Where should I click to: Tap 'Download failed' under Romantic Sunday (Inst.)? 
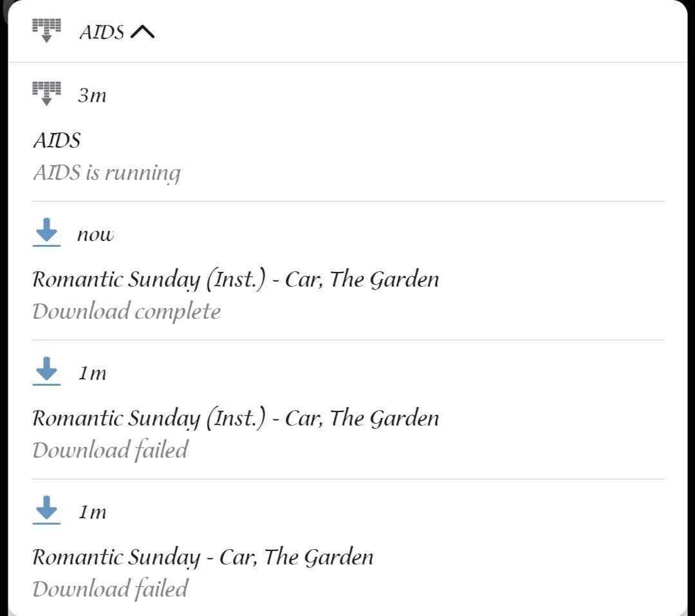(111, 450)
